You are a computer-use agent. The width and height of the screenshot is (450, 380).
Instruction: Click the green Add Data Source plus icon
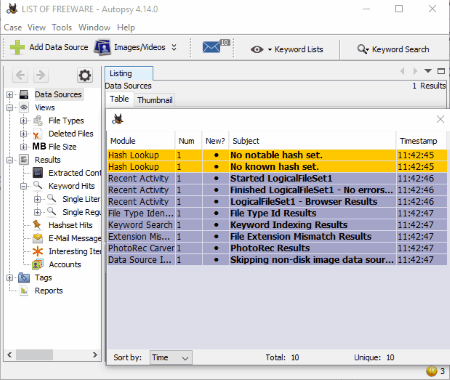pyautogui.click(x=17, y=47)
